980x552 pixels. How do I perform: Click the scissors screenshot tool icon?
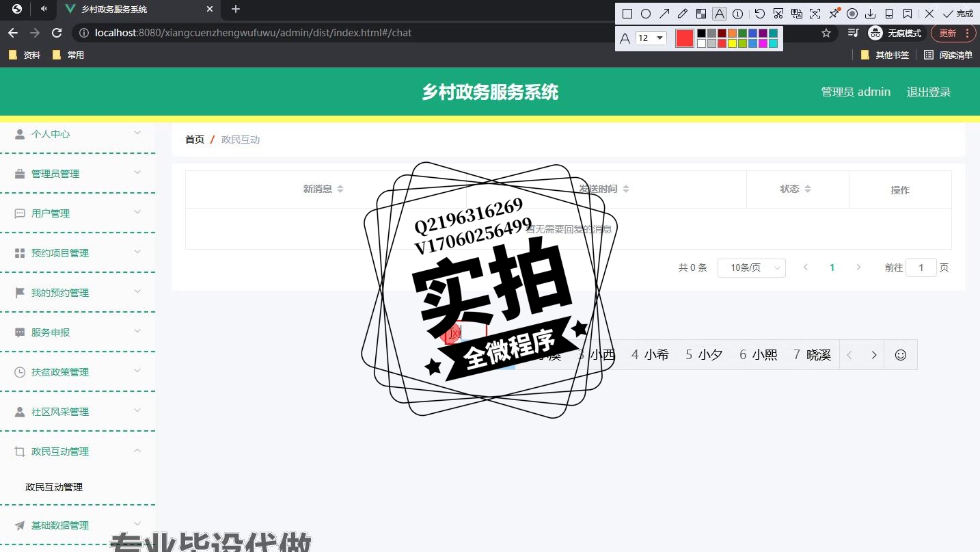click(778, 14)
